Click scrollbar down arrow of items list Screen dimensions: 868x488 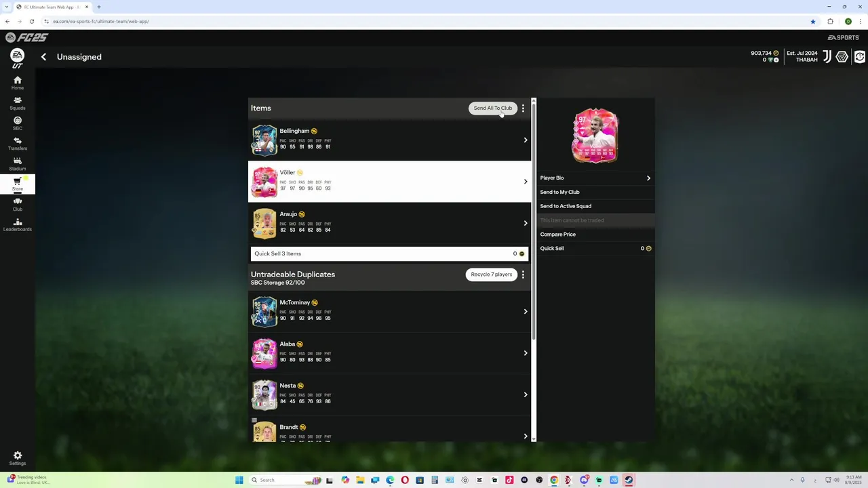[534, 439]
